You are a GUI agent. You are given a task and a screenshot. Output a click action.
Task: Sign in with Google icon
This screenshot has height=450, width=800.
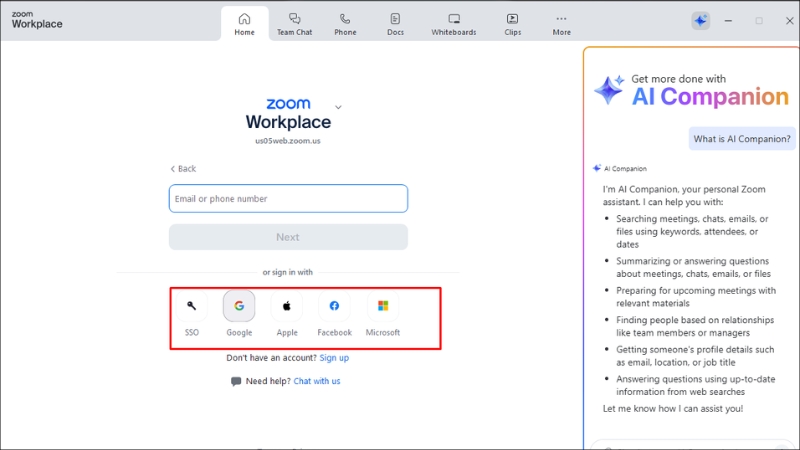click(x=239, y=306)
